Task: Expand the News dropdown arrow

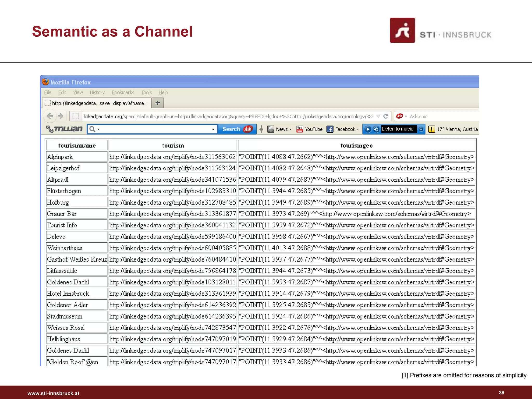Action: tap(290, 129)
